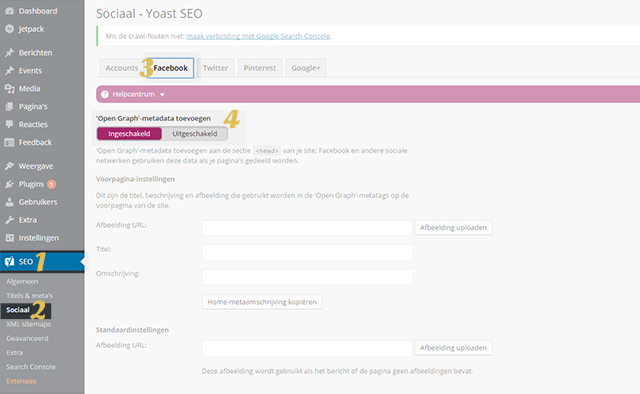640x394 pixels.
Task: Follow the Google Search Console link
Action: [x=258, y=36]
